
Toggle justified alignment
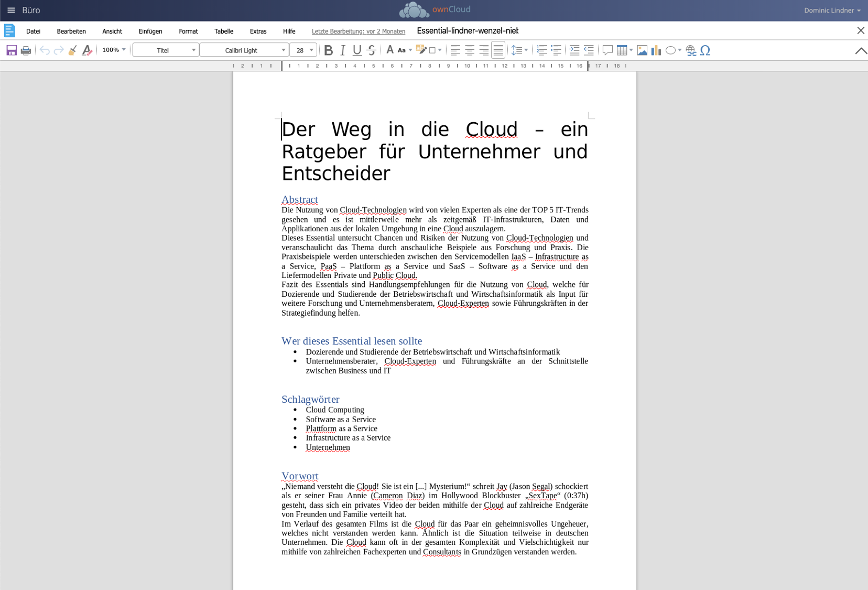[498, 50]
